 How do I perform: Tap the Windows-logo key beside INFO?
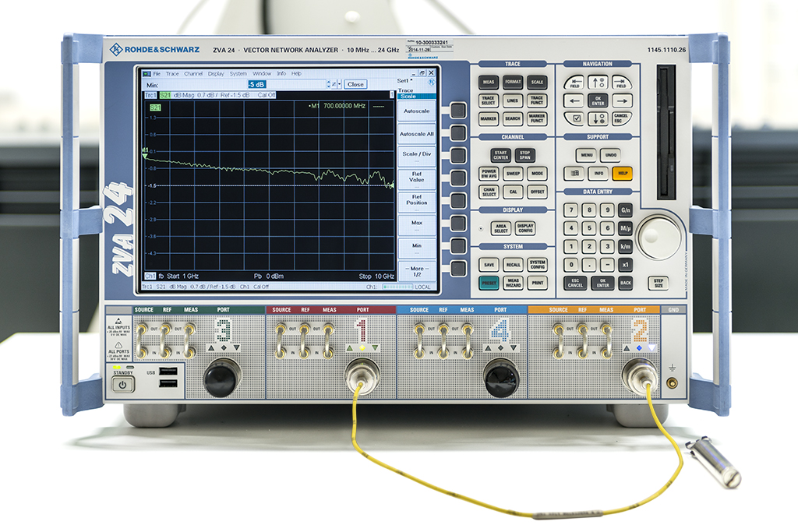coord(574,174)
